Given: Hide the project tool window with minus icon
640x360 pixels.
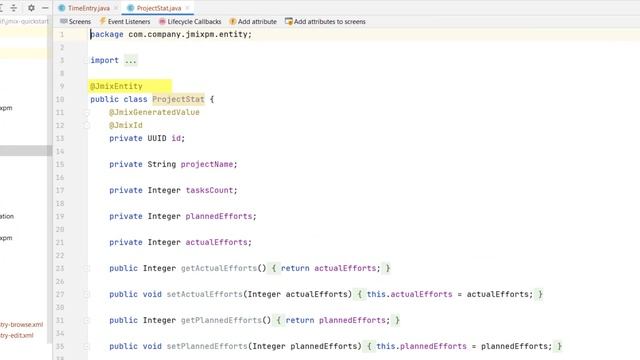Looking at the screenshot, I should pos(45,8).
